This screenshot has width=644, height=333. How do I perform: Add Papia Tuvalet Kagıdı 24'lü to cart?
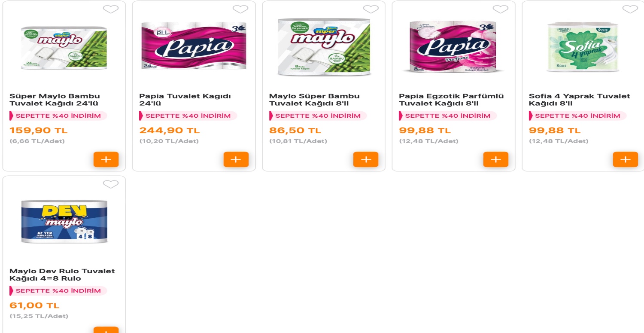point(236,159)
